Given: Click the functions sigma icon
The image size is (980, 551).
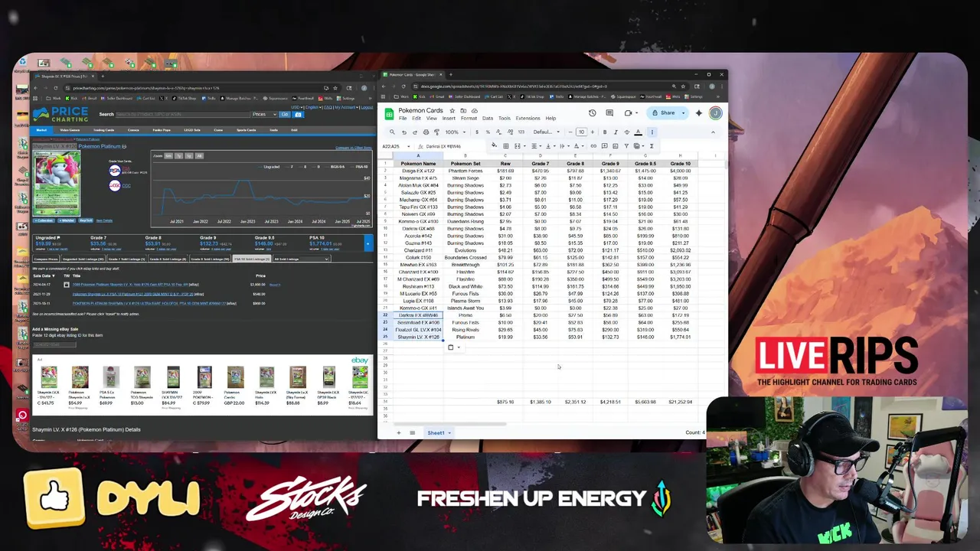Looking at the screenshot, I should click(x=652, y=146).
